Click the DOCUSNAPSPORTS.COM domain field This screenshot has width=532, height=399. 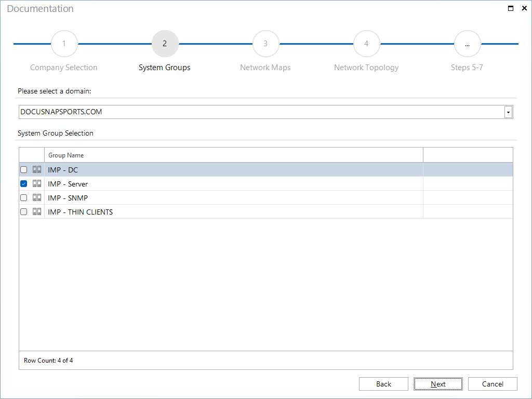[x=265, y=112]
